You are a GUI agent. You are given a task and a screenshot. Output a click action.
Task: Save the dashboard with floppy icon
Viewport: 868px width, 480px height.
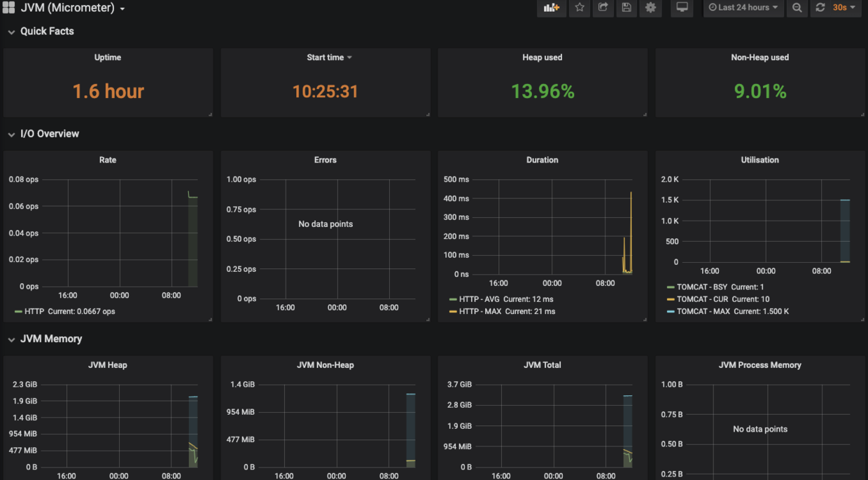click(x=626, y=8)
